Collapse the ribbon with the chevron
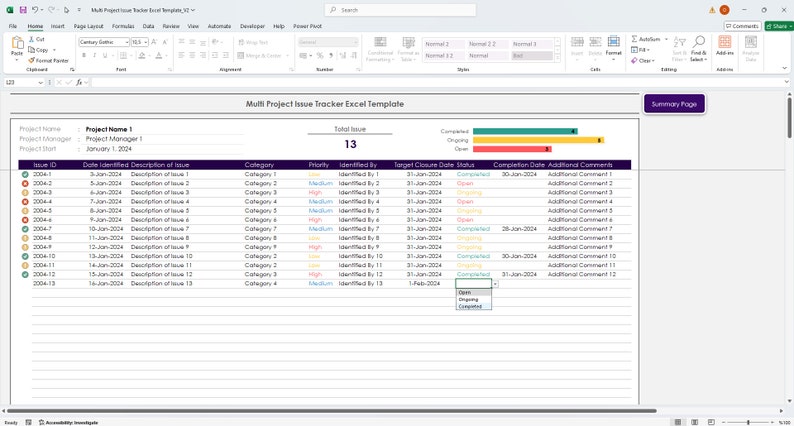Screen dimensions: 794x426 coord(784,68)
